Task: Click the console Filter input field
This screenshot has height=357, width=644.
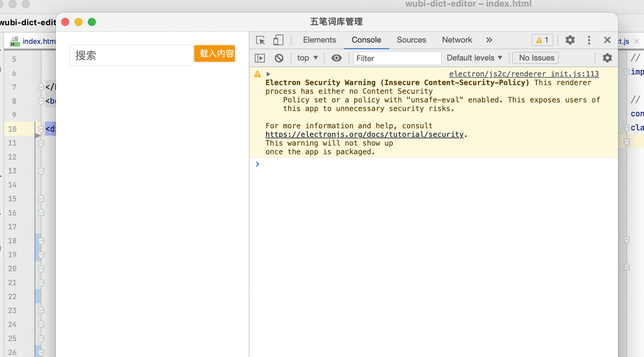Action: tap(397, 59)
